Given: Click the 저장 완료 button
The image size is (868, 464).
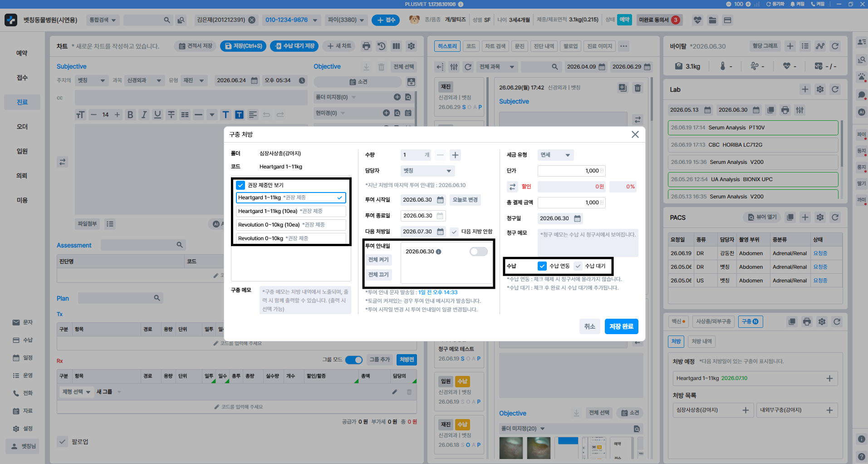Looking at the screenshot, I should pyautogui.click(x=621, y=326).
